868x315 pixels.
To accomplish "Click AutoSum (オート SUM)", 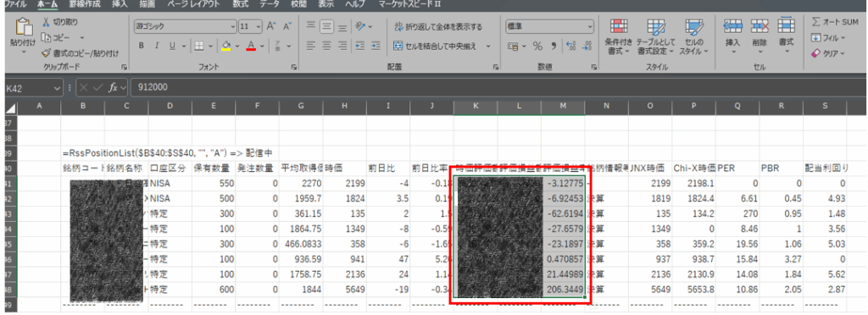I will (835, 22).
